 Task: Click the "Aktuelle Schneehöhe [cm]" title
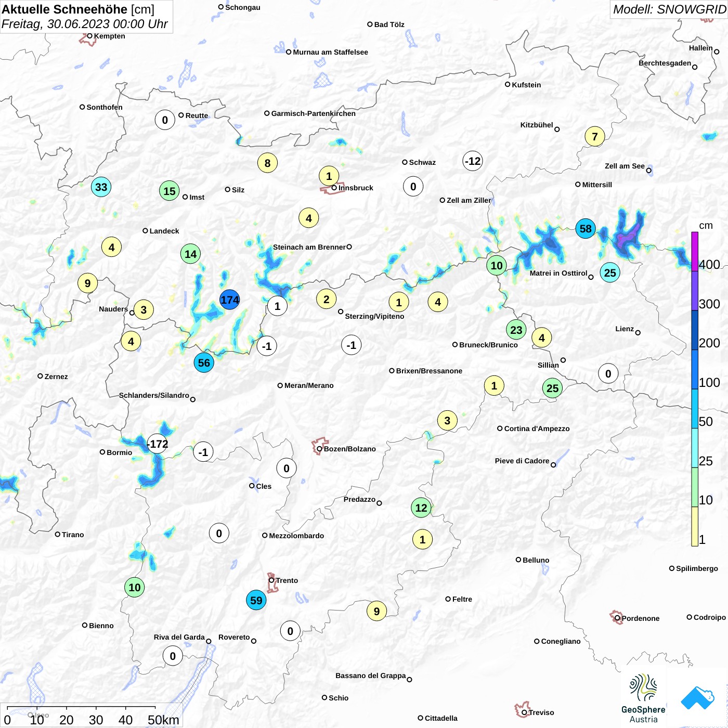(x=78, y=9)
